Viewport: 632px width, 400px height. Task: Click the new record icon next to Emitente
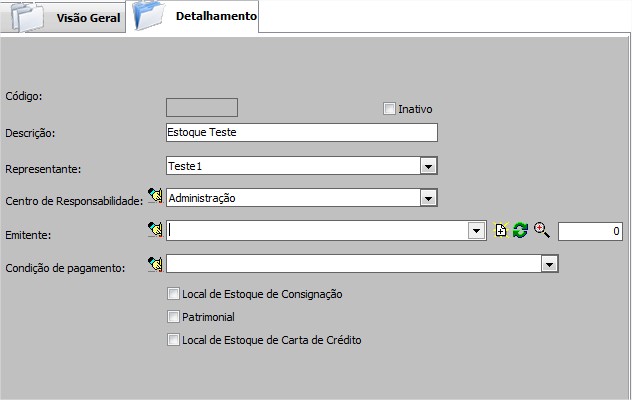(x=502, y=231)
